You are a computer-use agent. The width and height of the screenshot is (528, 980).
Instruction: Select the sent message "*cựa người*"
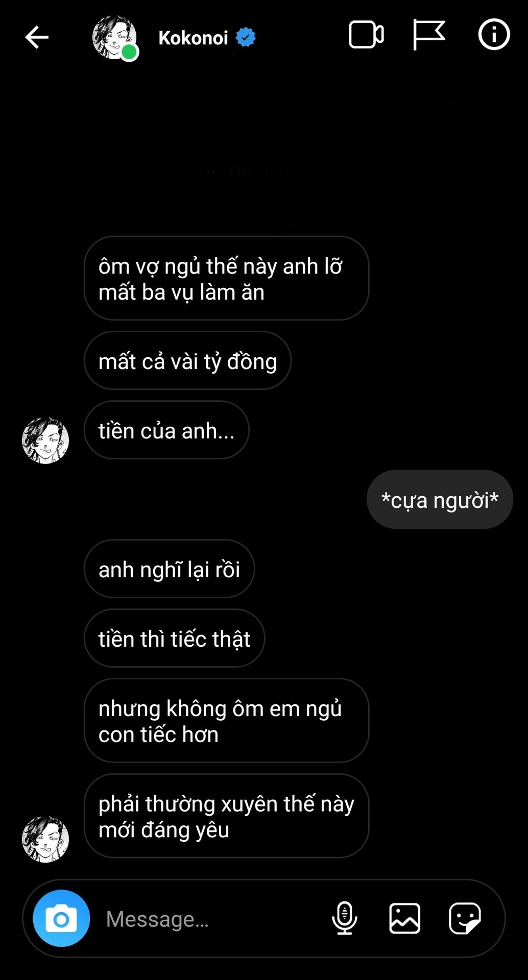pos(440,500)
